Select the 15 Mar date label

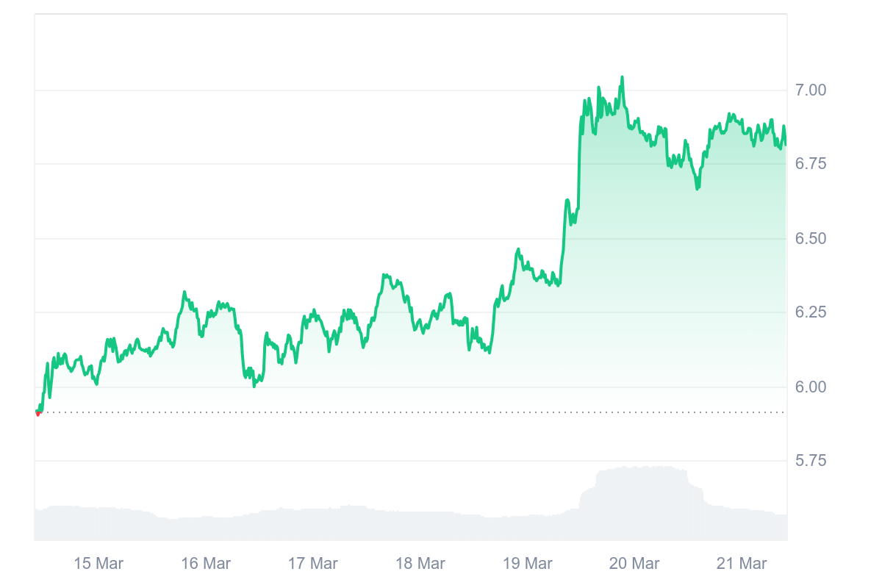98,564
